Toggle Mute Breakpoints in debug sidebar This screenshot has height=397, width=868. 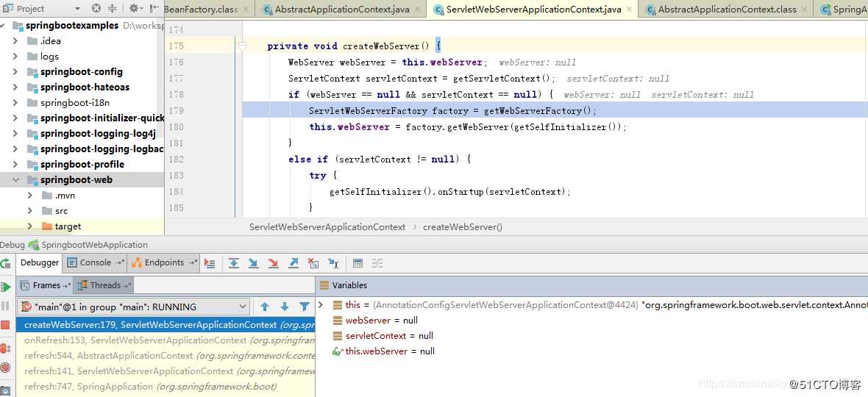6,367
